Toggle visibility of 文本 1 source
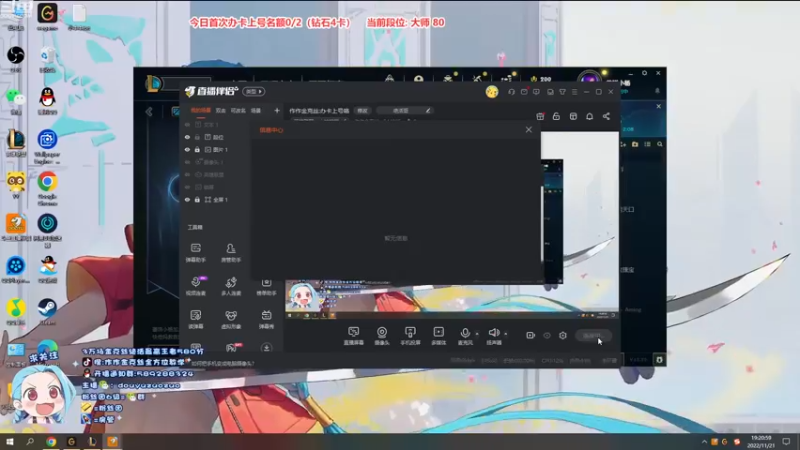The width and height of the screenshot is (800, 450). point(187,124)
